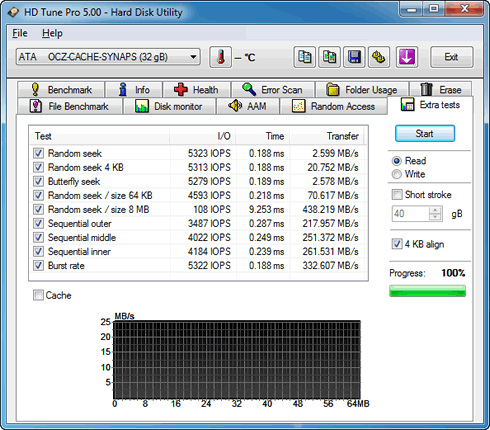This screenshot has height=430, width=490.
Task: Click the copy screenshot to clipboard icon
Action: [x=329, y=57]
